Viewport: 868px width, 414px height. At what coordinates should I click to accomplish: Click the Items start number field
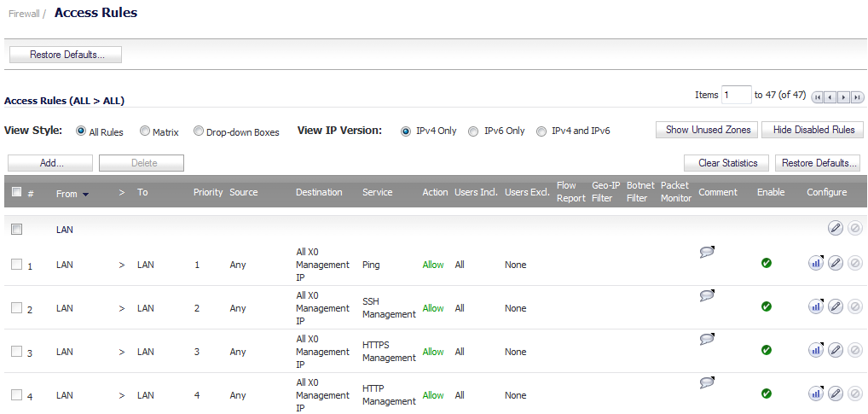click(736, 96)
